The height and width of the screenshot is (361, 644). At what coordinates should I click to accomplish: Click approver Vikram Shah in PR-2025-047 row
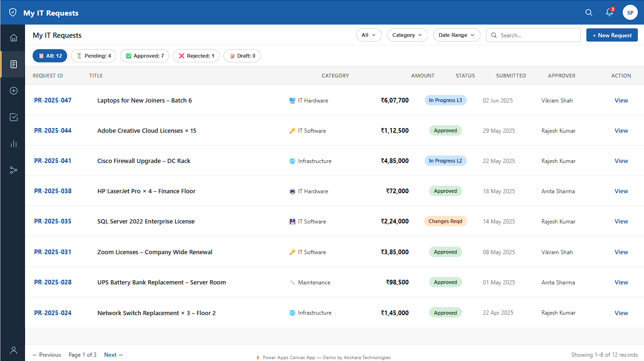click(x=557, y=101)
